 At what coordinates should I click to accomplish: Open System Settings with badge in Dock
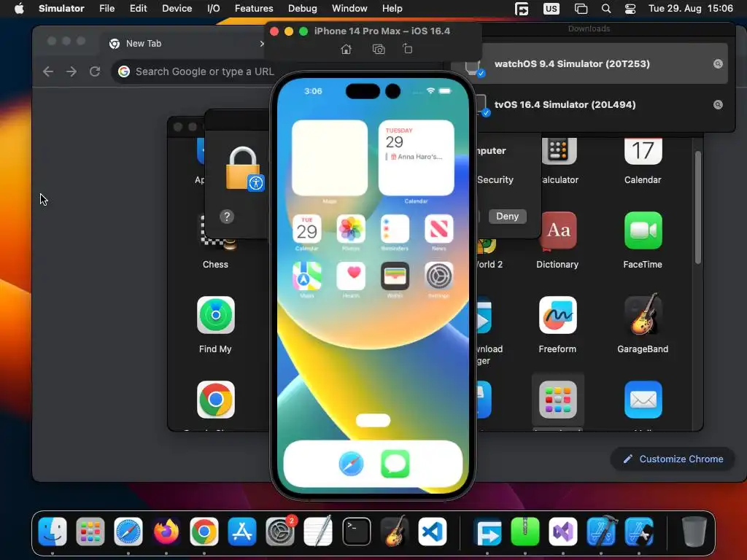coord(280,531)
